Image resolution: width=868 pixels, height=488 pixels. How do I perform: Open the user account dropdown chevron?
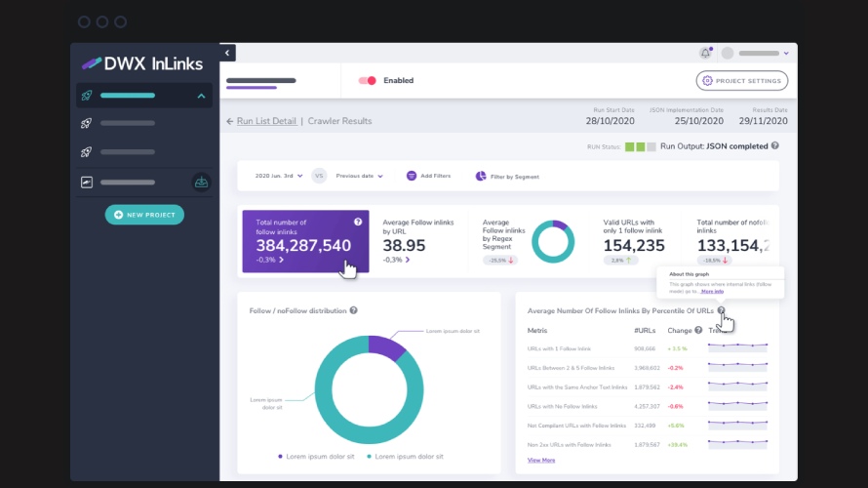(786, 54)
